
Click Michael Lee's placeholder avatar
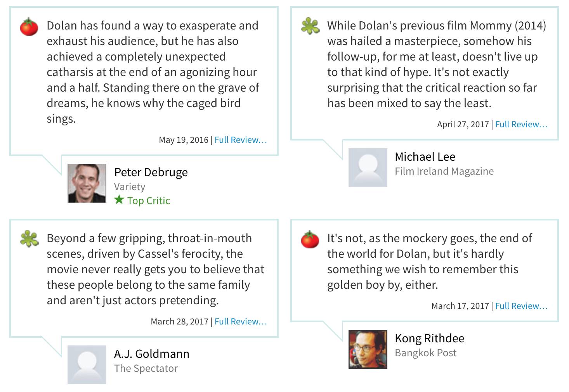368,168
